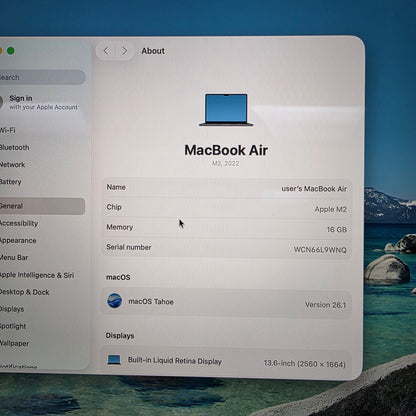Click the Built-in Liquid Retina Display icon
Viewport: 416px width, 416px height.
pos(114,360)
